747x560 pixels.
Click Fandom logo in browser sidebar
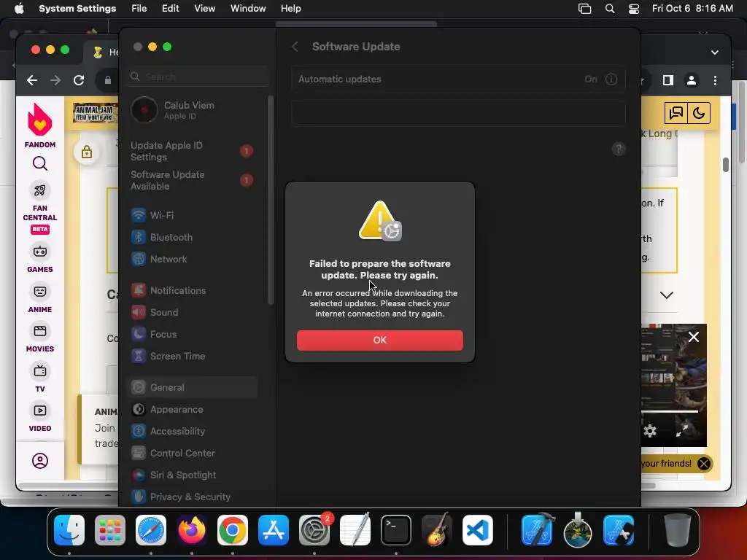40,125
